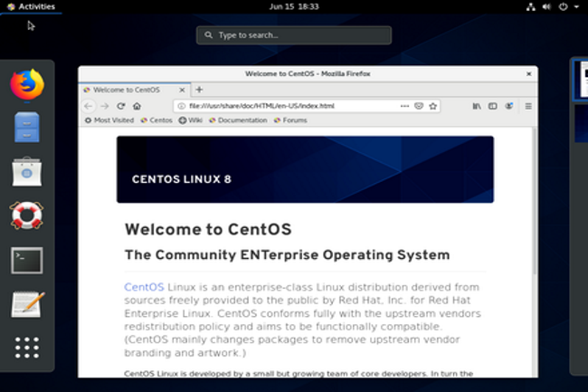Click the Firefox back arrow

coord(88,106)
